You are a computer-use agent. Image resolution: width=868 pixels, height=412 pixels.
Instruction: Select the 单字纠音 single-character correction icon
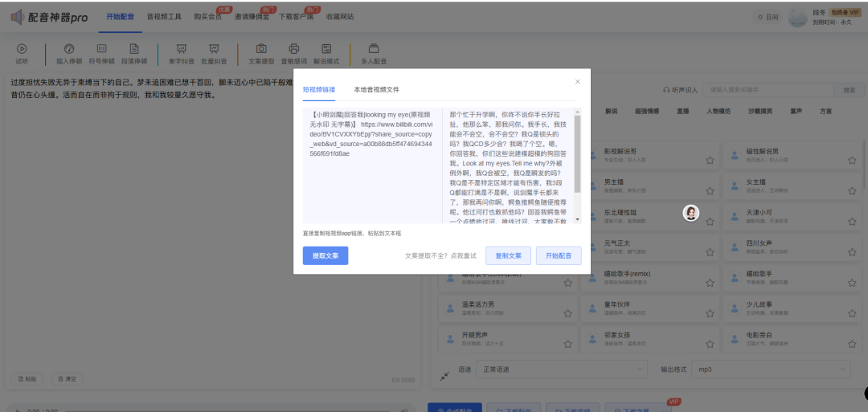click(181, 49)
